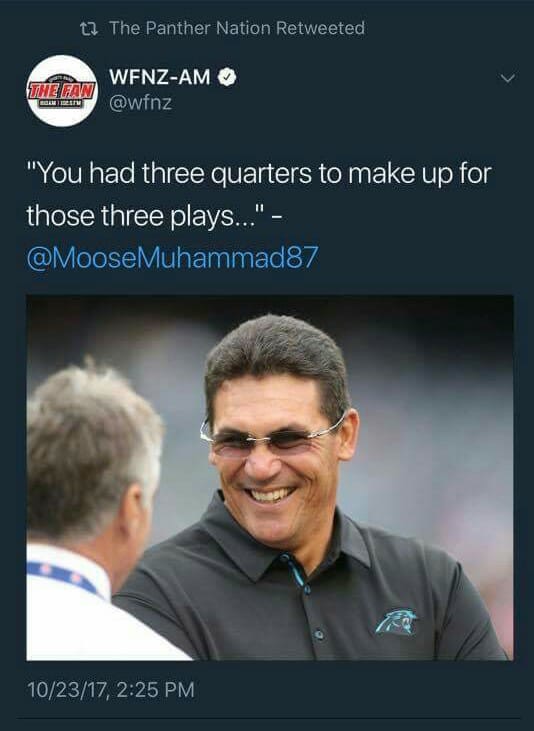Click the 2:25 PM time in timestamp
534x731 pixels.
click(154, 690)
